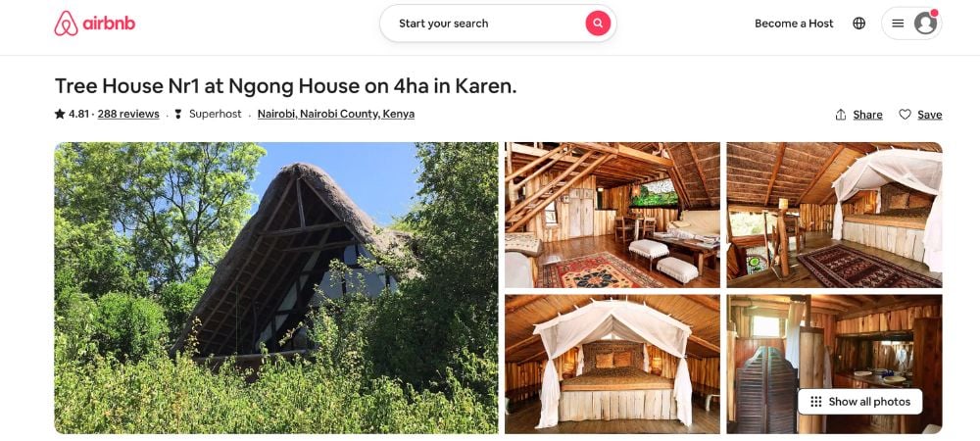The image size is (980, 441).
Task: Open Nairobi, Nairobi County, Kenya location link
Action: click(x=335, y=115)
